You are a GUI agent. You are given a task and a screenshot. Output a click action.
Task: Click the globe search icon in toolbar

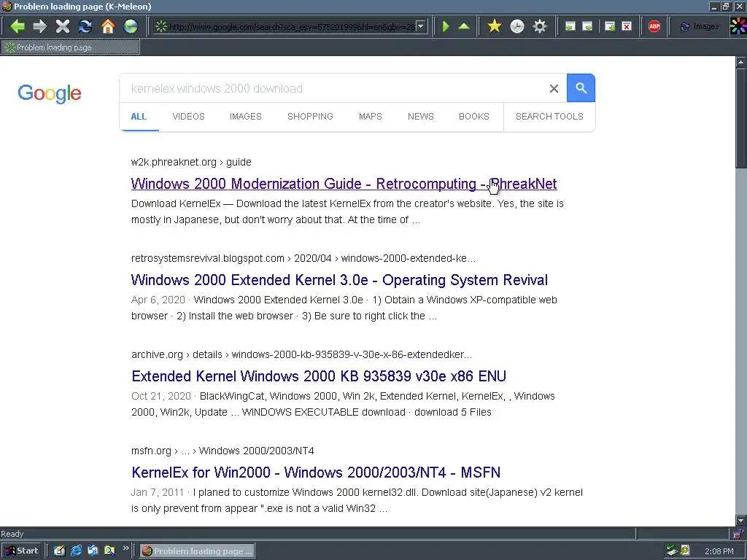[131, 26]
